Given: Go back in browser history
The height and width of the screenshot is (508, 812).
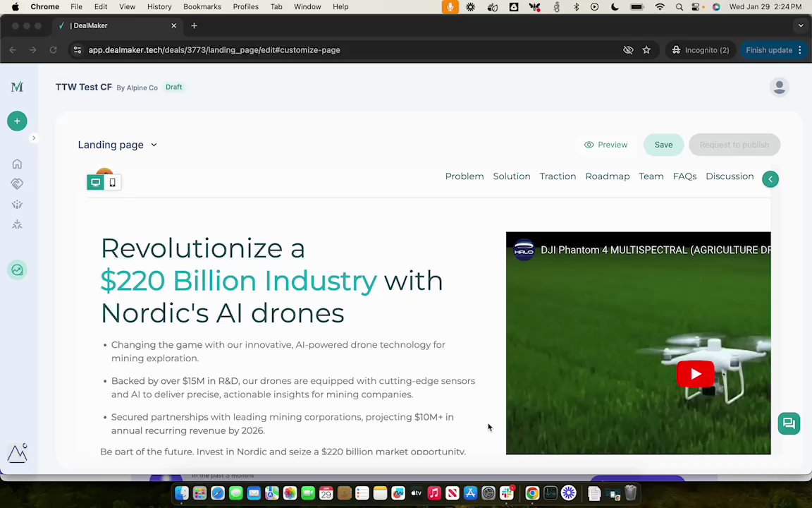Looking at the screenshot, I should coord(13,50).
